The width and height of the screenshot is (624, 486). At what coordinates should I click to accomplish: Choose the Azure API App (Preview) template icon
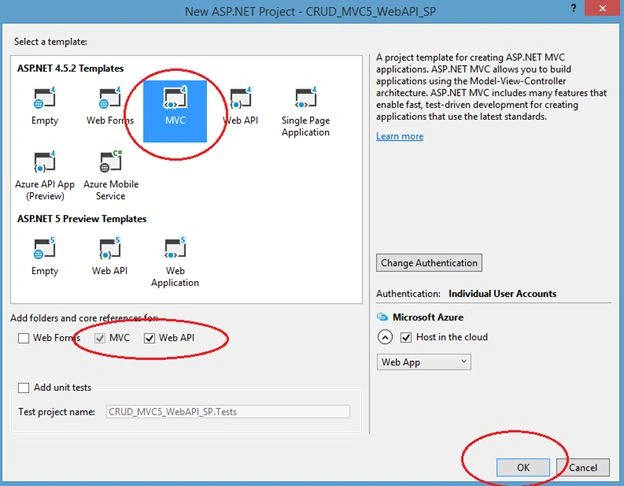(44, 161)
